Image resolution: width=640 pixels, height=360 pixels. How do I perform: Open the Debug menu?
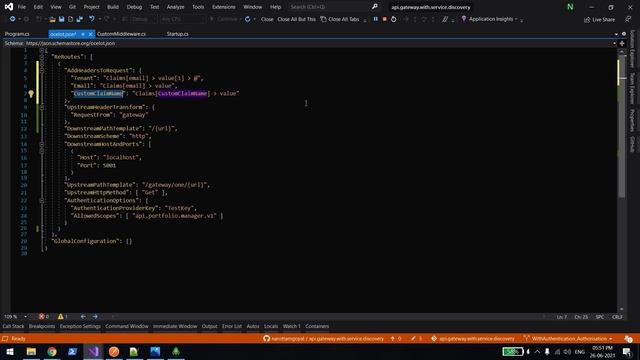(134, 7)
